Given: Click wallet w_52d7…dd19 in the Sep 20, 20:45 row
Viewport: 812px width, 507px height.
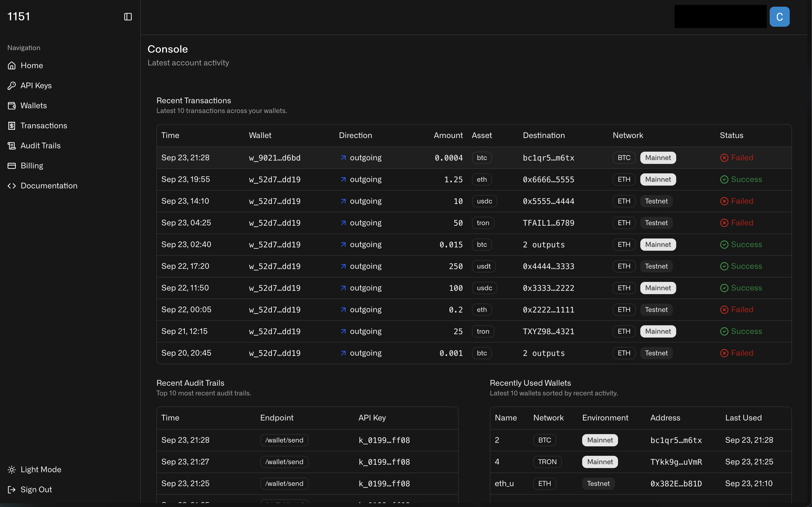Looking at the screenshot, I should 275,353.
